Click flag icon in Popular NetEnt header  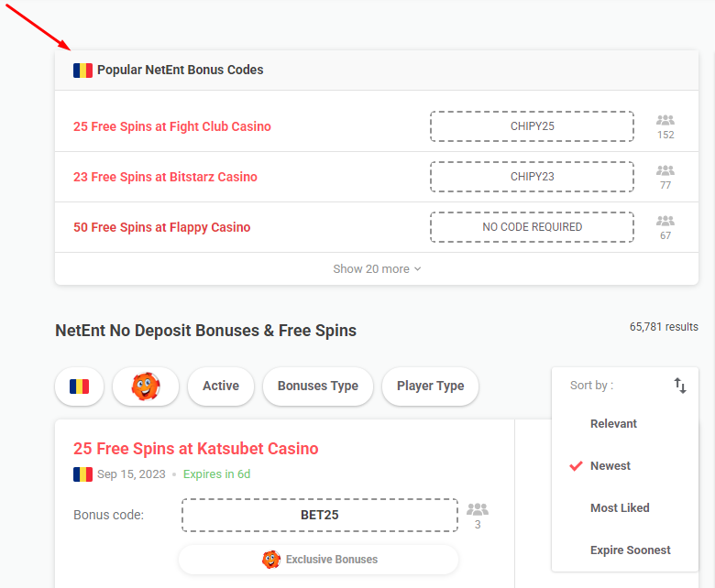pyautogui.click(x=83, y=71)
